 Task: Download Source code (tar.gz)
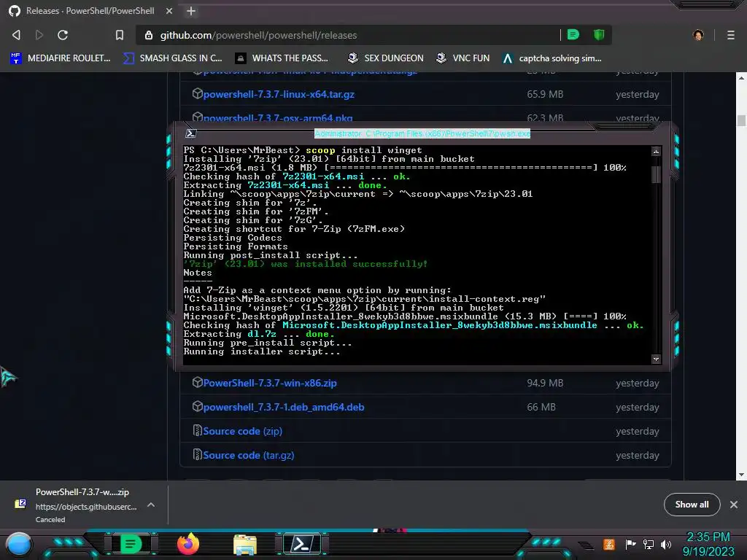coord(248,455)
